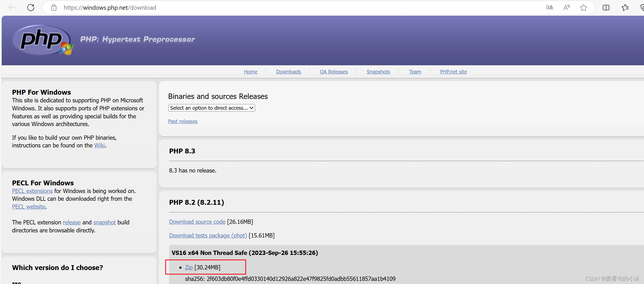The height and width of the screenshot is (284, 644).
Task: Open split screen view icon
Action: point(606,7)
